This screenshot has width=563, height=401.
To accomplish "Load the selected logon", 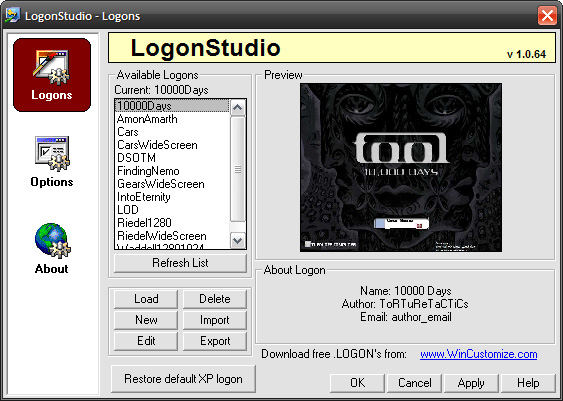I will [x=146, y=299].
